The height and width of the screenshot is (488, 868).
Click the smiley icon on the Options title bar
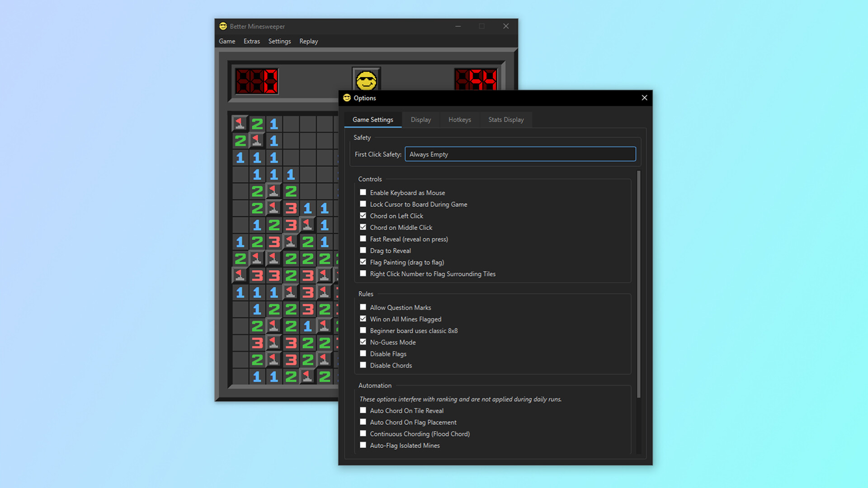pos(347,98)
